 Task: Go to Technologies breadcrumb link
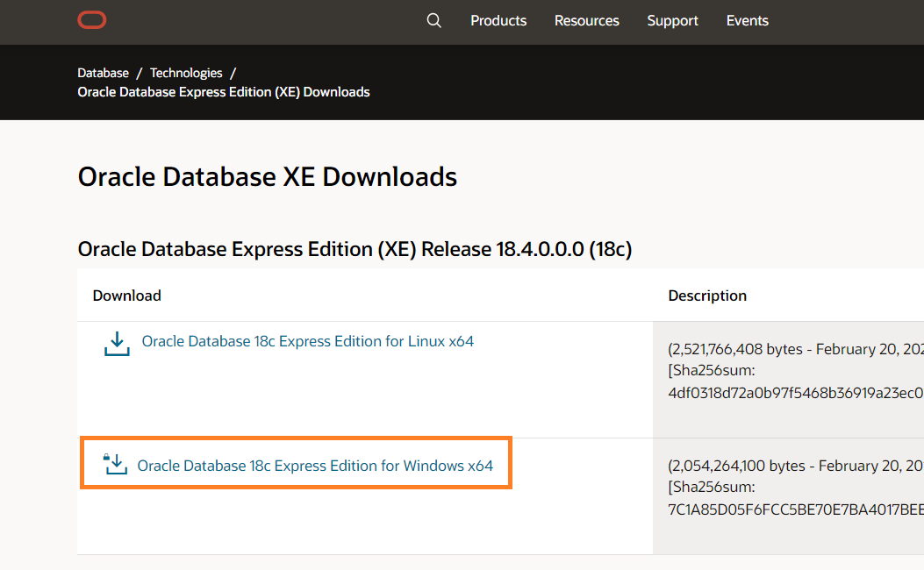186,73
